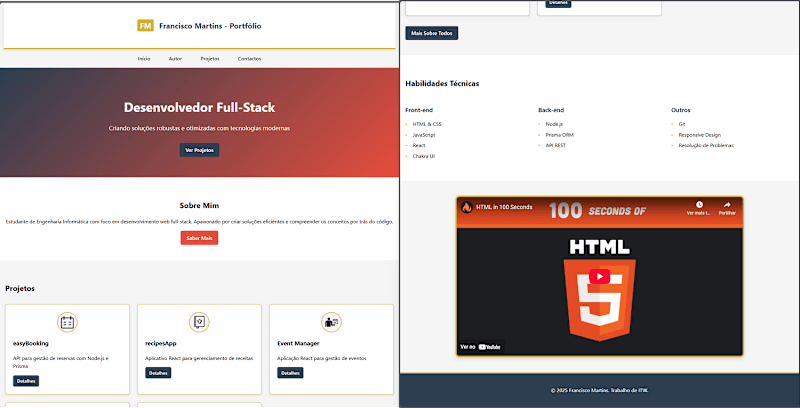The height and width of the screenshot is (408, 800).
Task: Click the Resolução de Problemas skill item
Action: [x=706, y=145]
